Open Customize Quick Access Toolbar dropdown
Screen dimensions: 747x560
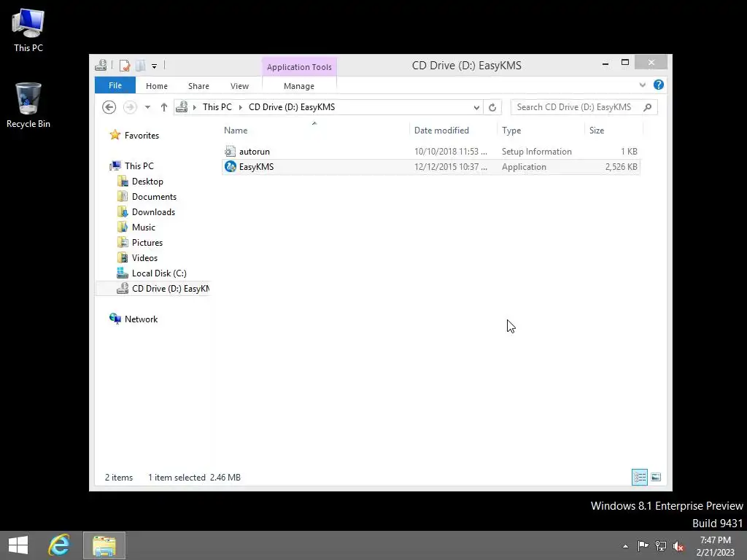[x=155, y=66]
